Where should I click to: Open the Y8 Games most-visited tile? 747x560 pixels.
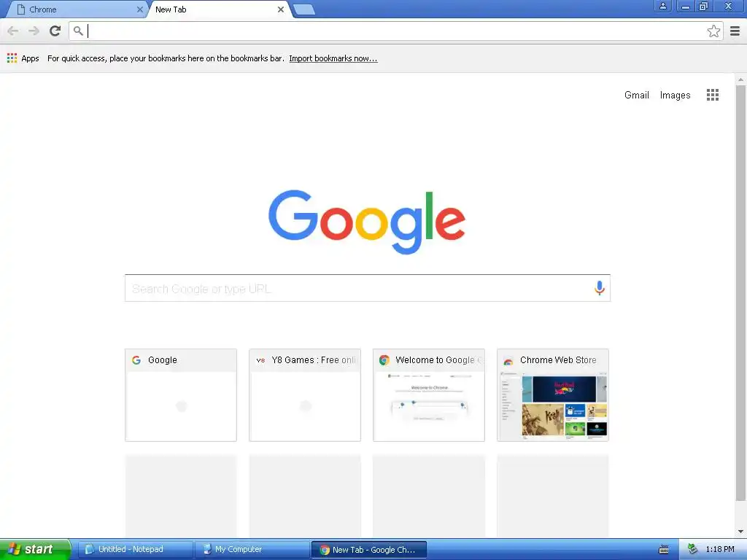305,395
